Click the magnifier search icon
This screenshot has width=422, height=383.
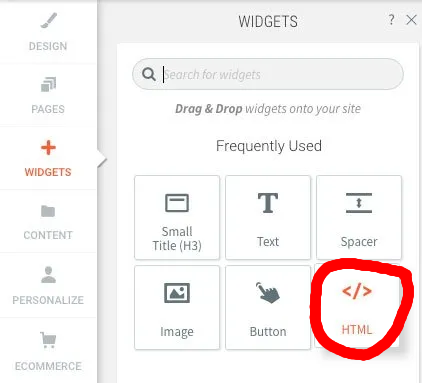[149, 74]
